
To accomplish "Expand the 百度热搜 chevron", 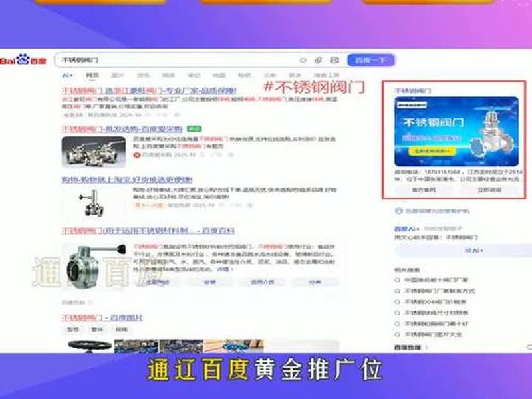I will [x=427, y=347].
